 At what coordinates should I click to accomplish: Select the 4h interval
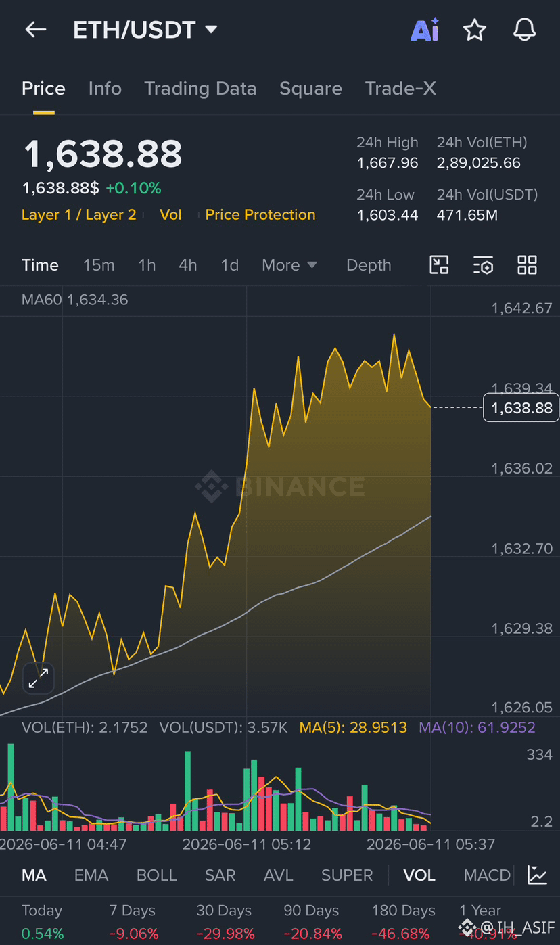(188, 265)
